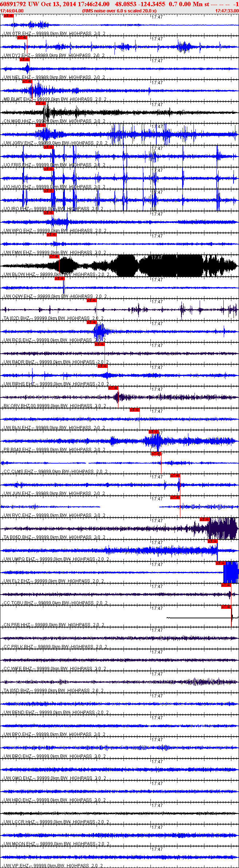Click the coordinates 48.0853 -124.3455 in header

140,4
